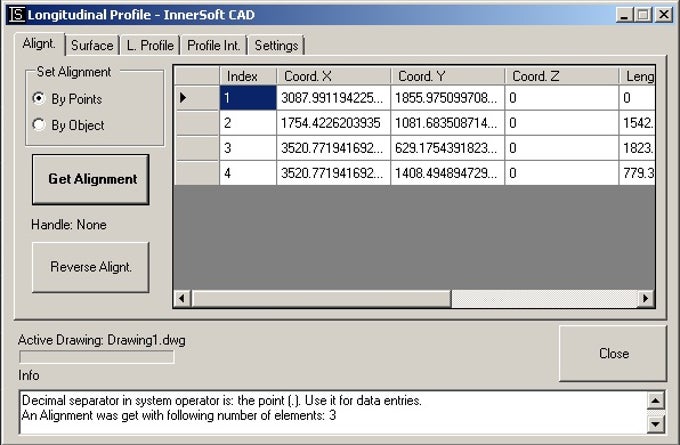Click the horizontal scrollbar thumb of the grid
This screenshot has height=445, width=680.
pos(321,298)
